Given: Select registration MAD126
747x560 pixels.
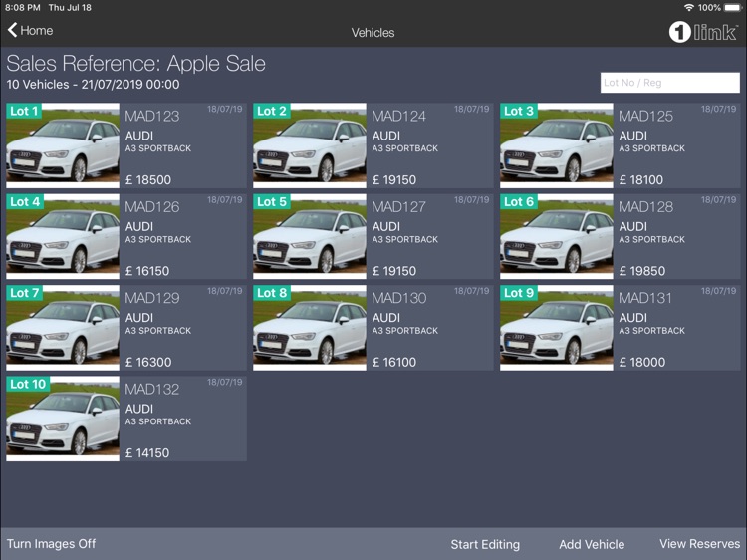Looking at the screenshot, I should [152, 207].
